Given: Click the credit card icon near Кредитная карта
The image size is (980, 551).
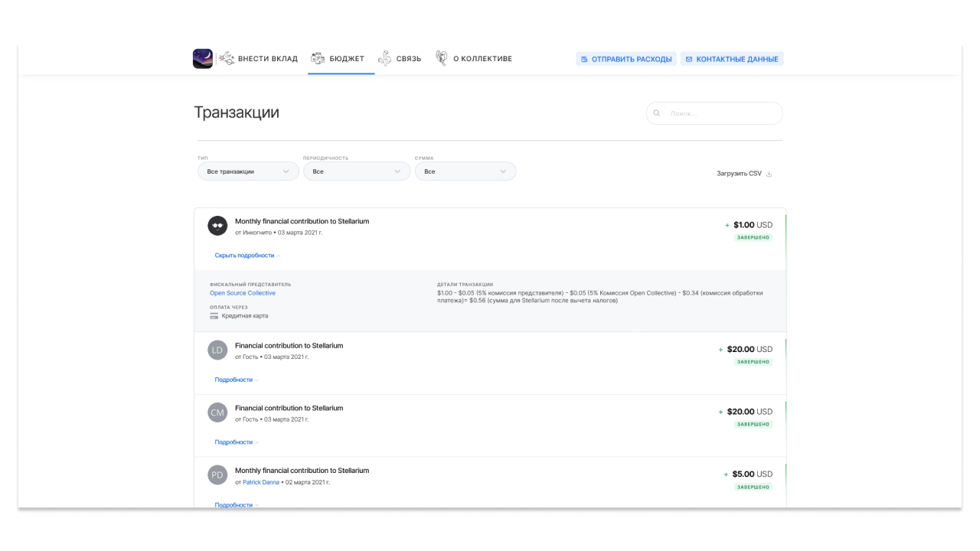Looking at the screenshot, I should pos(214,316).
